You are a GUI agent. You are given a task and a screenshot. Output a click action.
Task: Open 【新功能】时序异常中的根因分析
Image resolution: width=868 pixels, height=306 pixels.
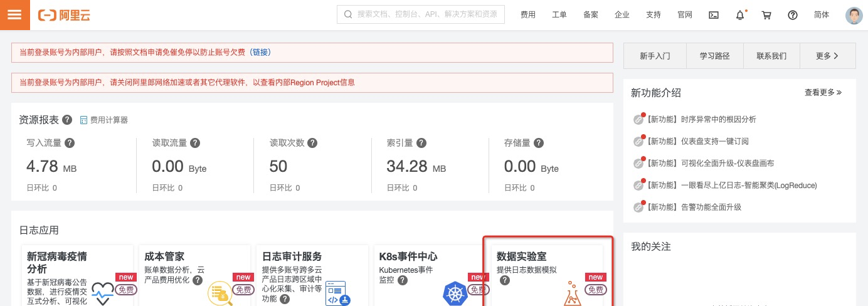(701, 119)
